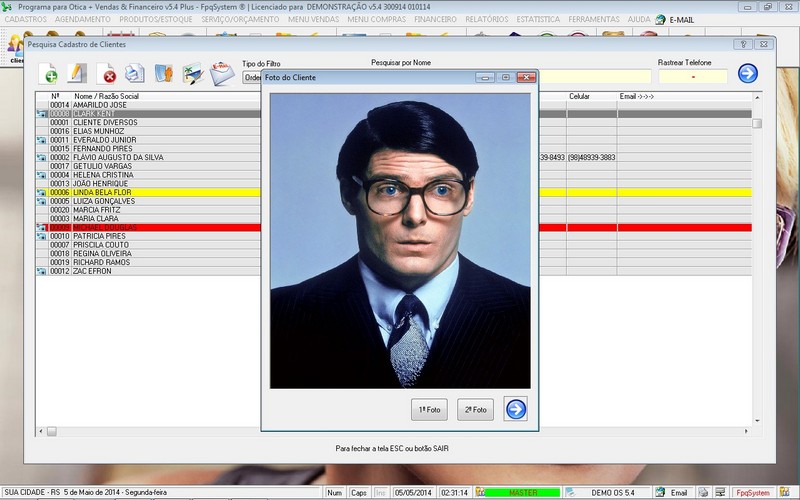This screenshot has height=500, width=800.
Task: Select client row HELENA CRISTINA
Action: point(148,175)
